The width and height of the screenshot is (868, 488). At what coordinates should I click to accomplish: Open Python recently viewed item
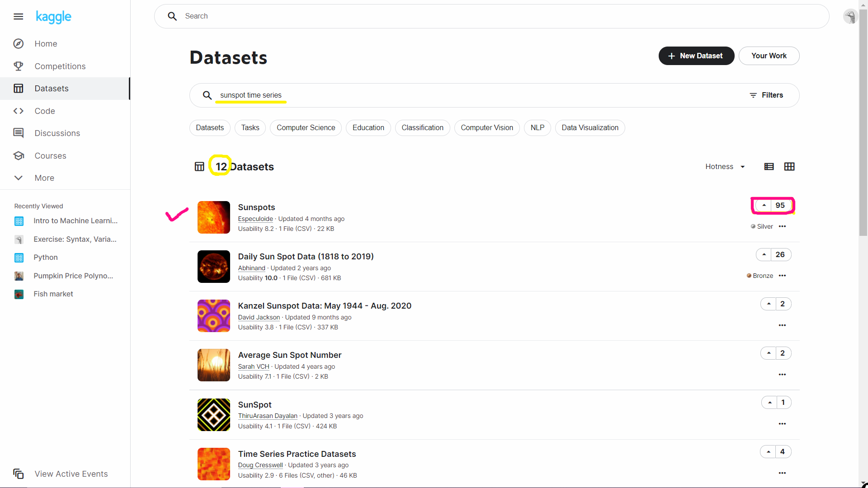click(x=36, y=258)
